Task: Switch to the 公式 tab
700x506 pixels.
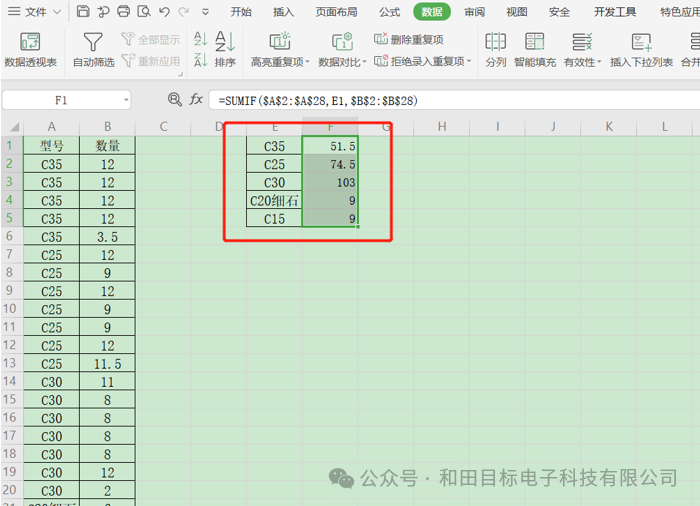Action: pos(390,12)
